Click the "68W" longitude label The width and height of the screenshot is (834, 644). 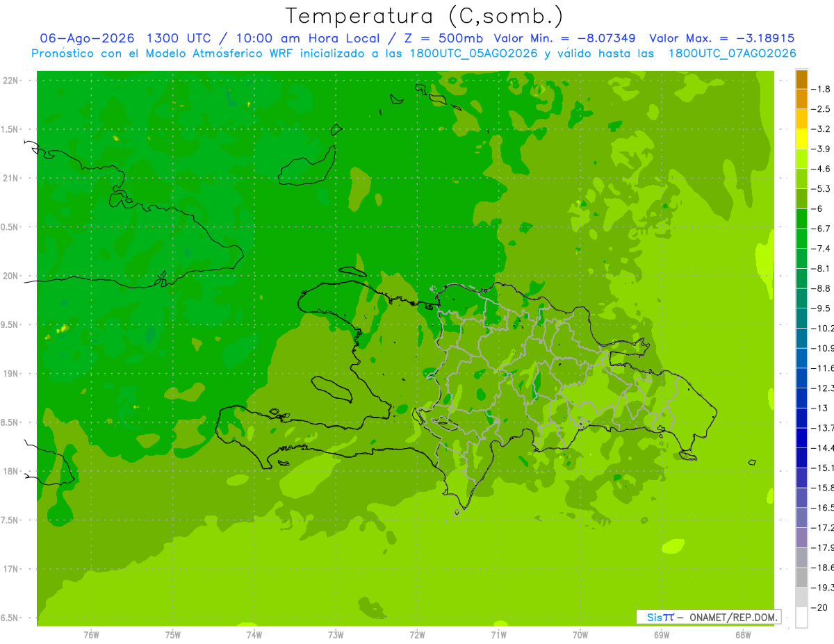pyautogui.click(x=743, y=635)
